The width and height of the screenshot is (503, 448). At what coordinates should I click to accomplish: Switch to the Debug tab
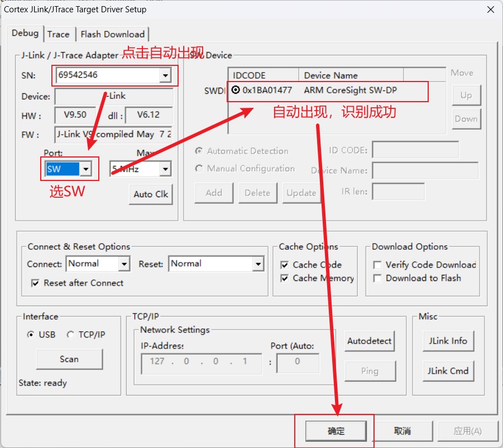point(25,34)
